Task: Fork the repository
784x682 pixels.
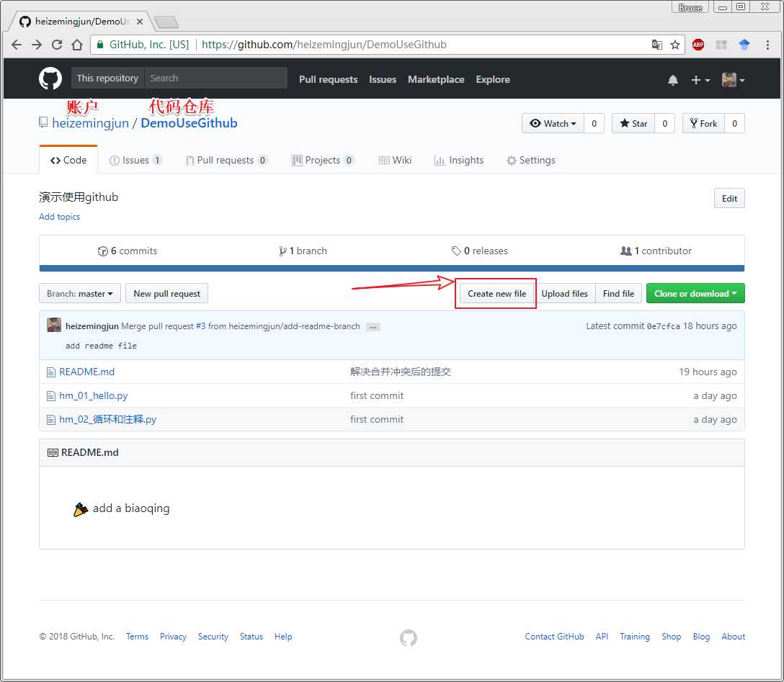Action: click(703, 123)
